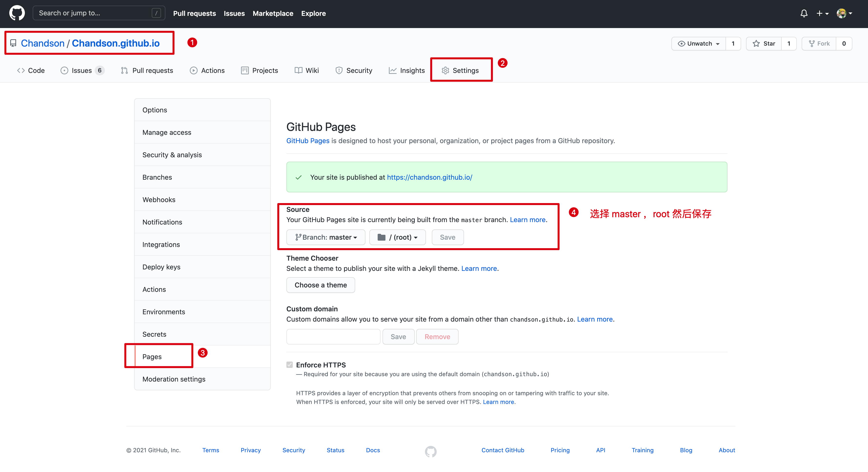Switch to the Code tab
This screenshot has width=868, height=472.
coord(32,70)
